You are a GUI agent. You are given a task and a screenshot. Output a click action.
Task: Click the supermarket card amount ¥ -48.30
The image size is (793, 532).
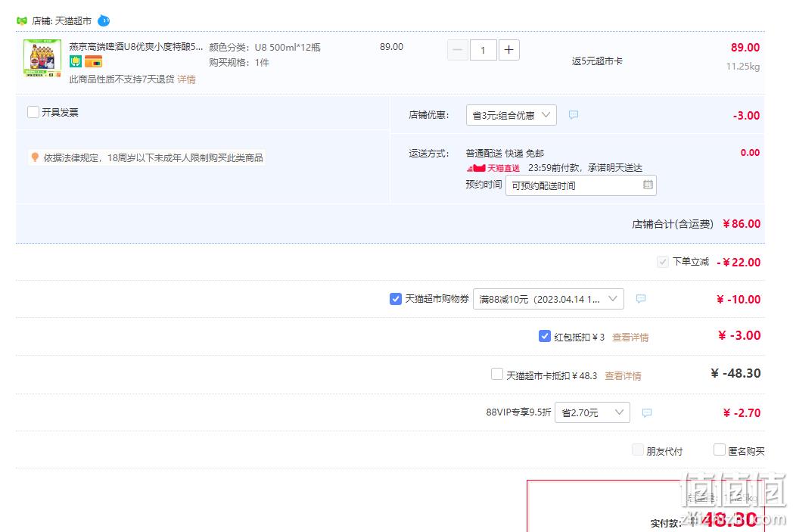pos(735,373)
